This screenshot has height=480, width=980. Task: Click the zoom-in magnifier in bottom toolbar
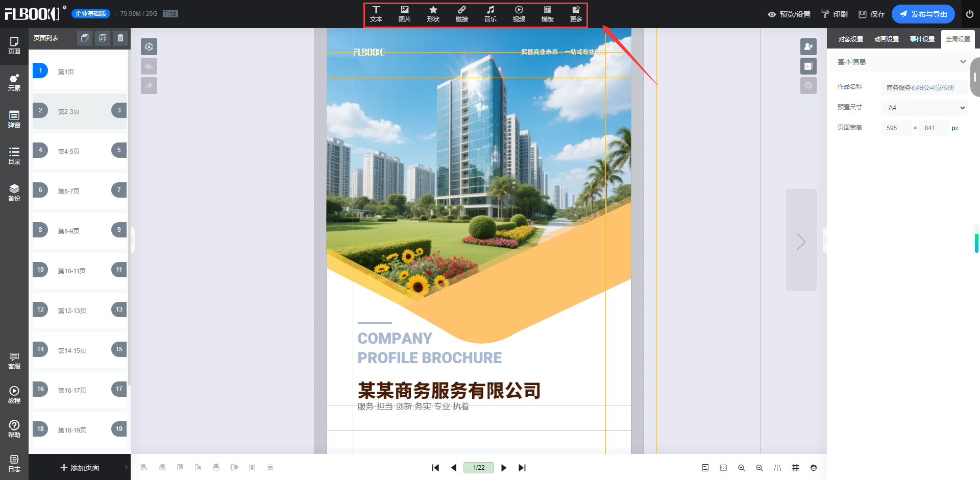(x=742, y=467)
